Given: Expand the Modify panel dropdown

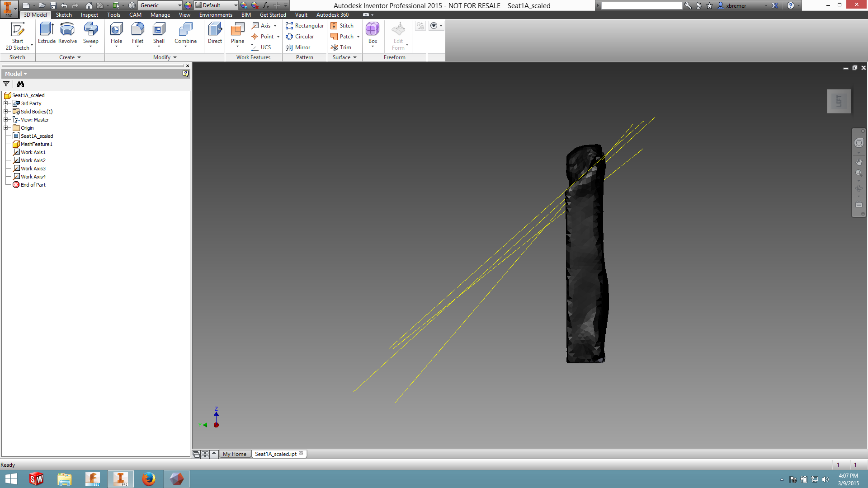Looking at the screenshot, I should click(x=165, y=57).
